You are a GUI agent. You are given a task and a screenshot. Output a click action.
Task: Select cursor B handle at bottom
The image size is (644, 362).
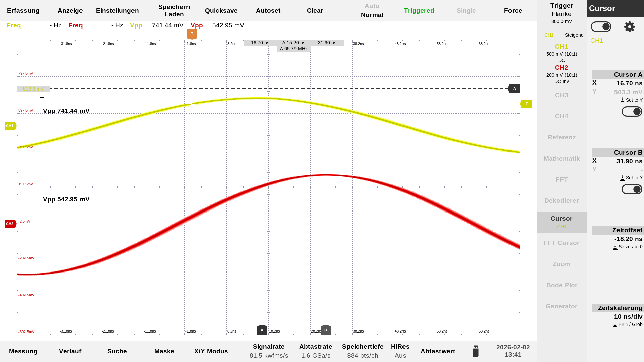(x=326, y=330)
